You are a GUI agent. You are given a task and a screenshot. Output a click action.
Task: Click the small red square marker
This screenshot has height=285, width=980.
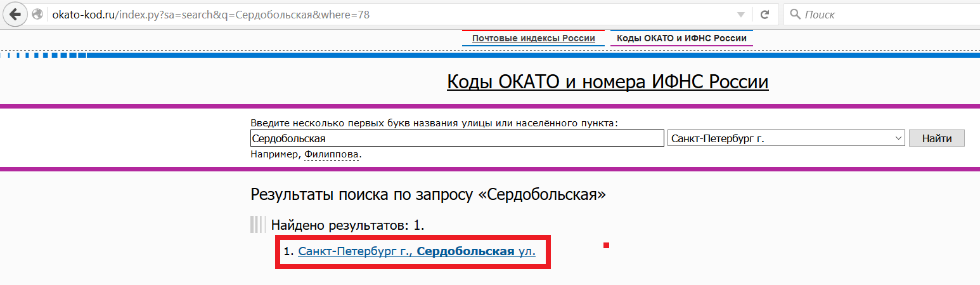tap(606, 245)
